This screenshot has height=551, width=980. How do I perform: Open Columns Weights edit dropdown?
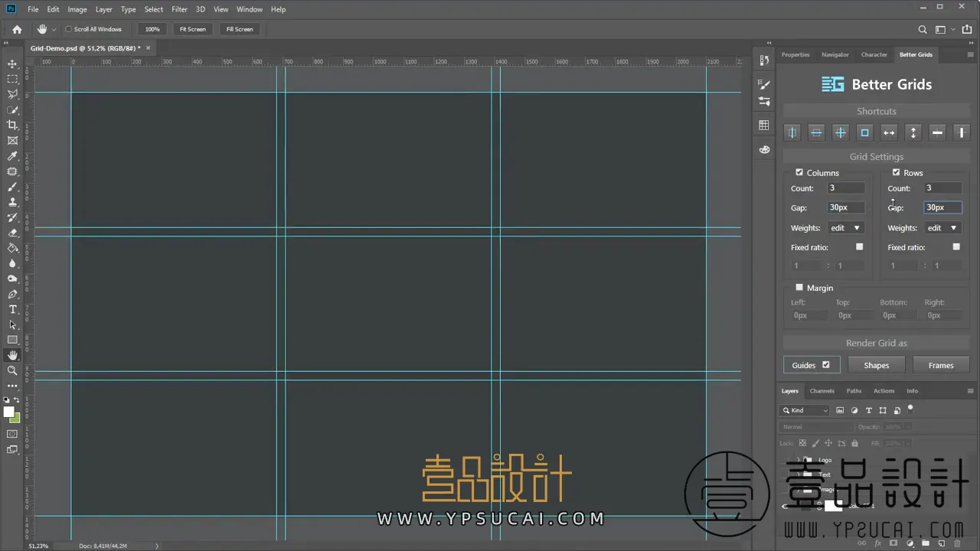click(x=845, y=227)
